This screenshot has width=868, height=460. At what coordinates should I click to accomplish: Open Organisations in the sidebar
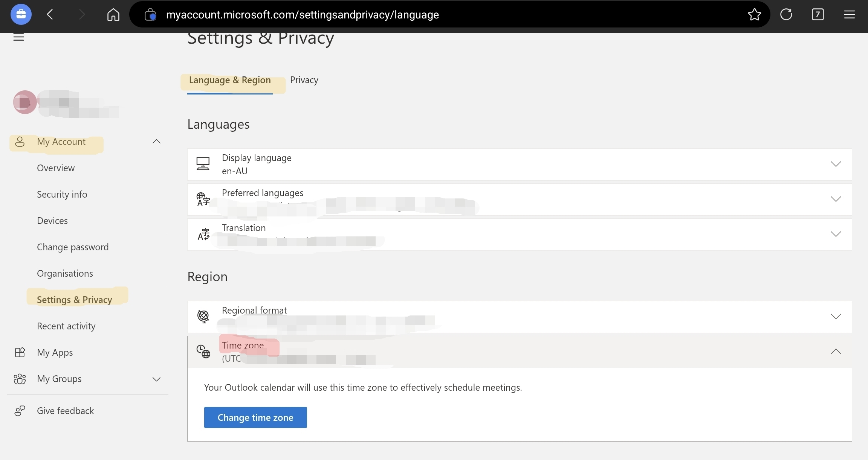click(65, 274)
